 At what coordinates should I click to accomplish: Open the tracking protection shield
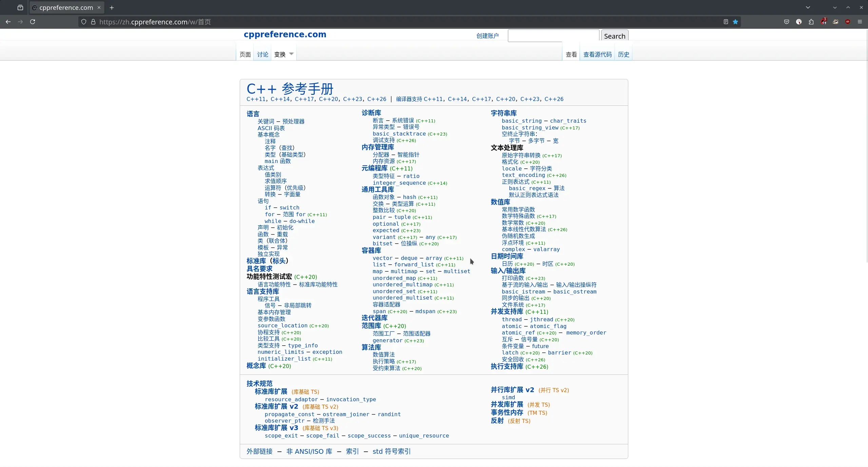(x=84, y=22)
